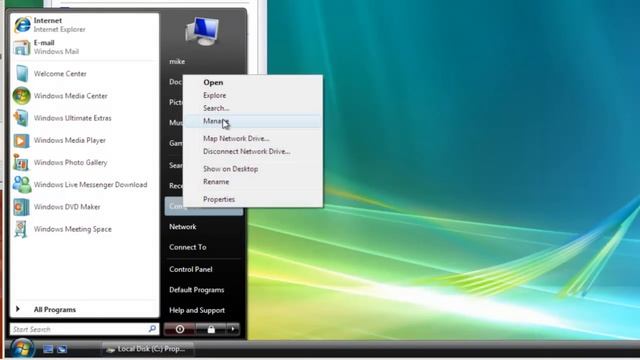Open Windows Photo Gallery icon

(x=21, y=162)
